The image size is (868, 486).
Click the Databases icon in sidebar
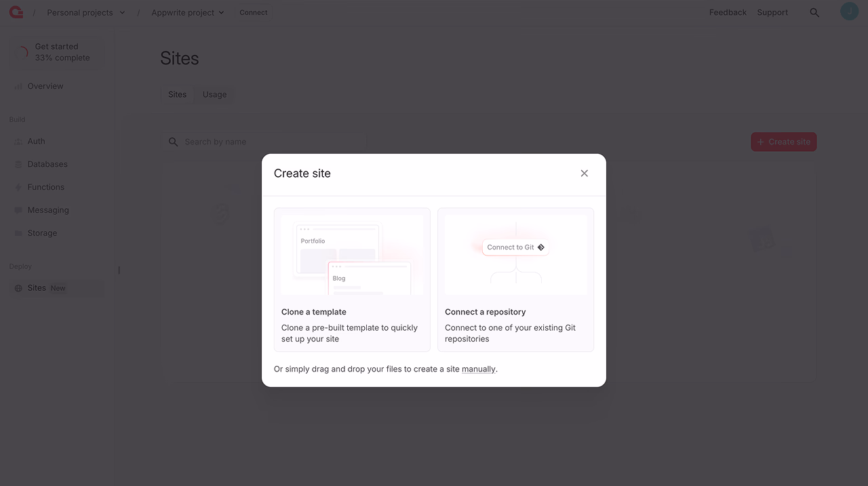coord(18,165)
